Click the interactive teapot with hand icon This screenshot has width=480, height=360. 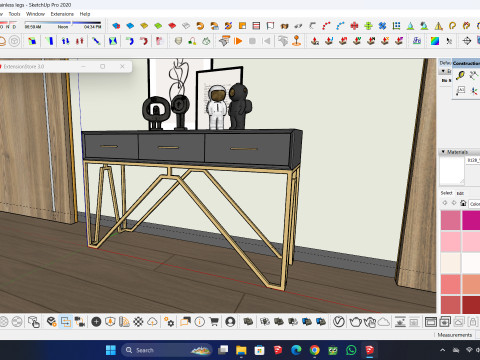pyautogui.click(x=370, y=322)
